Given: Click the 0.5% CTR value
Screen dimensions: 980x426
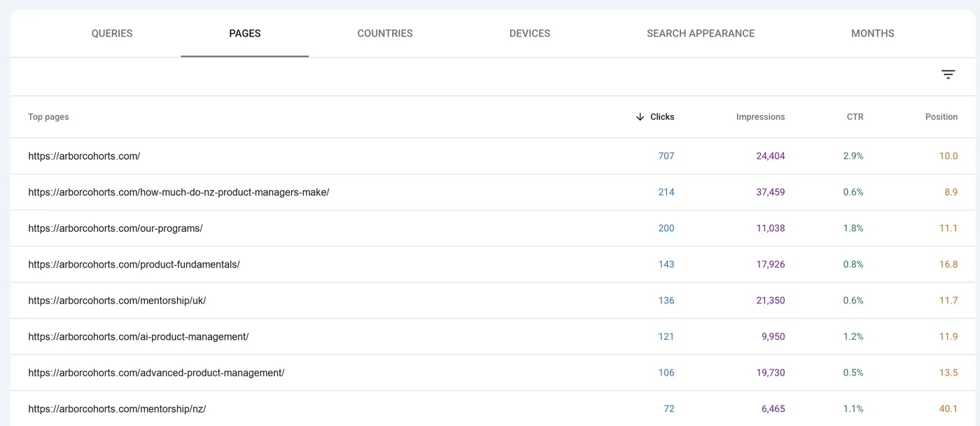Looking at the screenshot, I should pyautogui.click(x=853, y=373).
